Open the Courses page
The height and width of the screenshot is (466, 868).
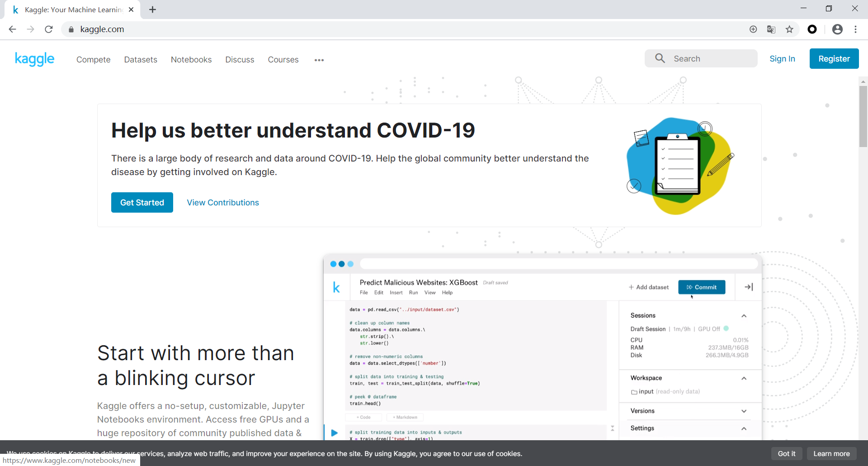[283, 60]
